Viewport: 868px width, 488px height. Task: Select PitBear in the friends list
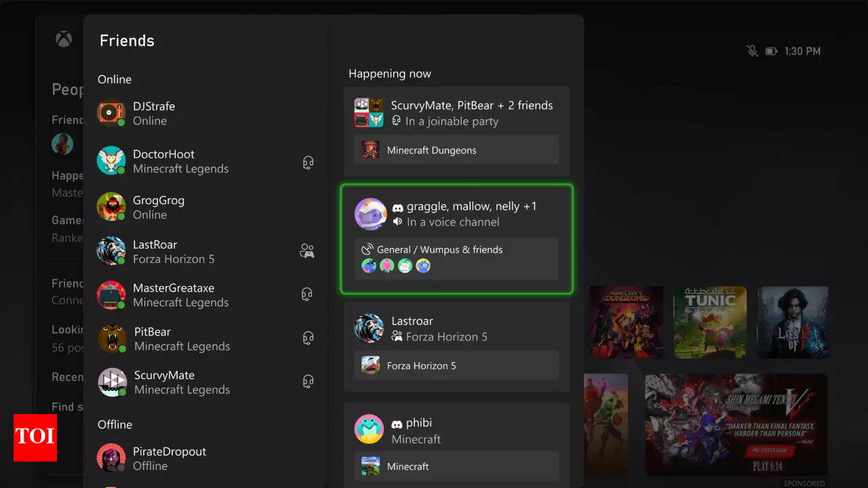pyautogui.click(x=206, y=339)
